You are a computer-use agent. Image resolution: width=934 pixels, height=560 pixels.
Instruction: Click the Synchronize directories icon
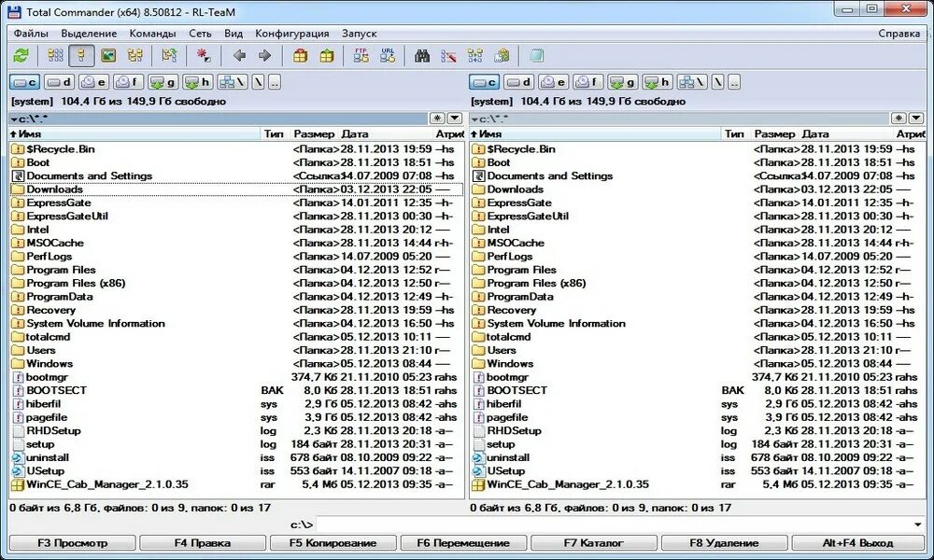475,56
